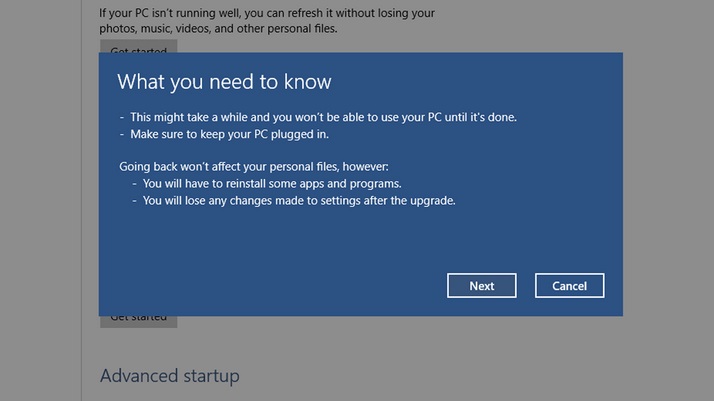Click the 'What you need to know' heading
Viewport: 714px width, 401px height.
(x=224, y=81)
